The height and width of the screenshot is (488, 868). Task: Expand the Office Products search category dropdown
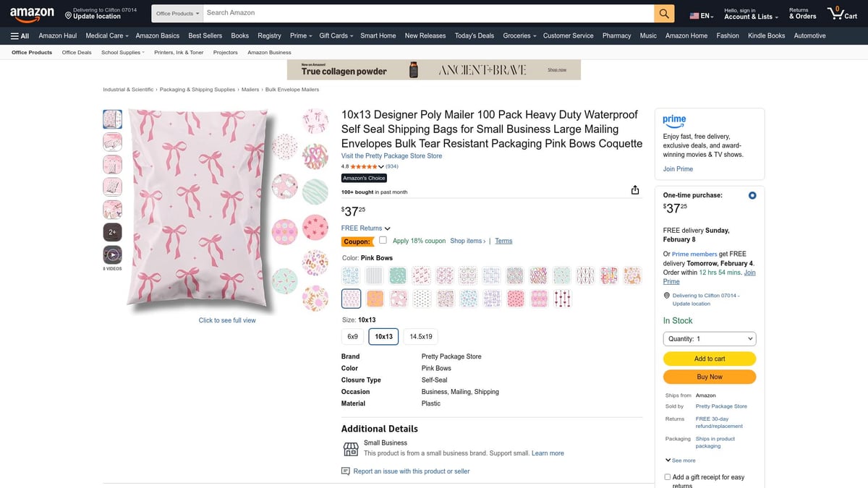point(177,13)
